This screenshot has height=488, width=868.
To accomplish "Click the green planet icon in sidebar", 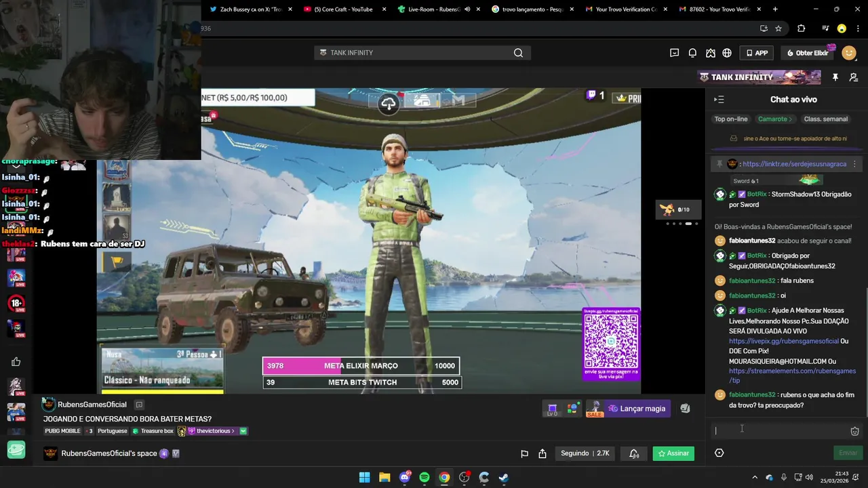I will [16, 449].
